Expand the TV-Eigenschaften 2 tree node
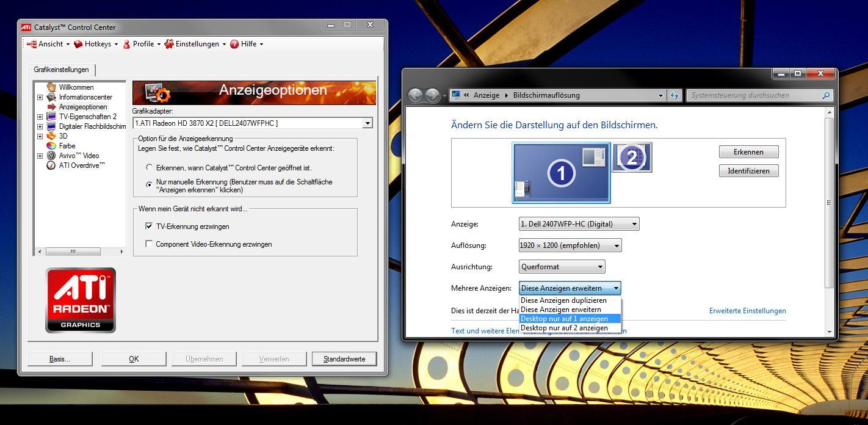This screenshot has height=425, width=868. (40, 117)
